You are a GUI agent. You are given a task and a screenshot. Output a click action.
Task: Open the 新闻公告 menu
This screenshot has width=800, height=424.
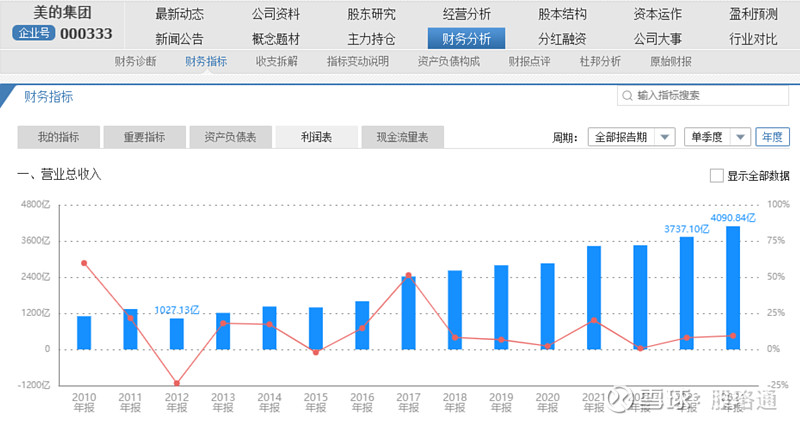180,39
